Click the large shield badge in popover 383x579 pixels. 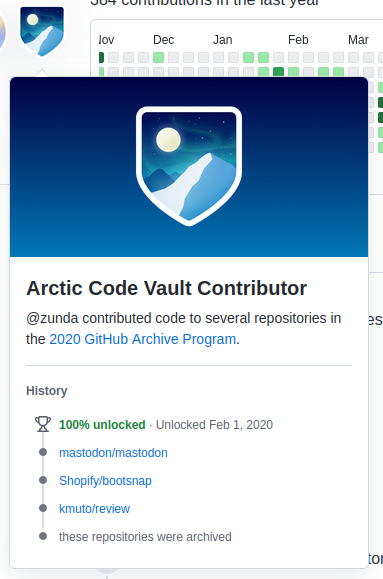pyautogui.click(x=189, y=166)
